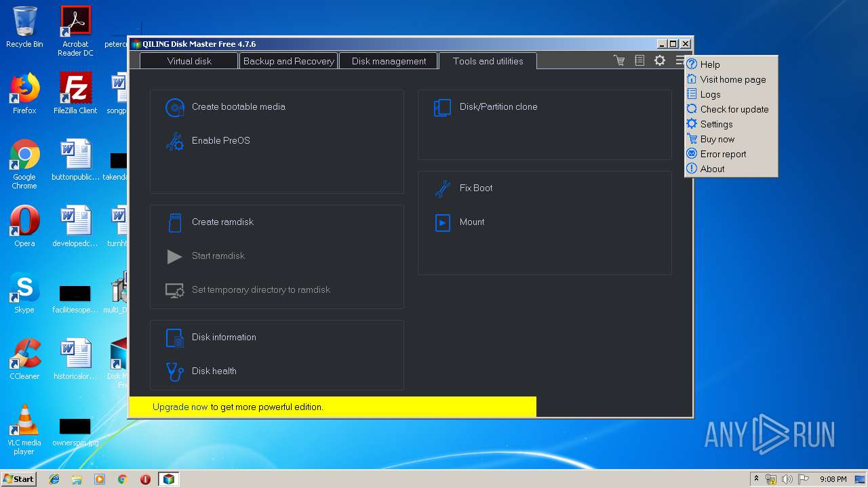Image resolution: width=868 pixels, height=488 pixels.
Task: Select the ownerspm.jpg desktop file
Action: (75, 431)
